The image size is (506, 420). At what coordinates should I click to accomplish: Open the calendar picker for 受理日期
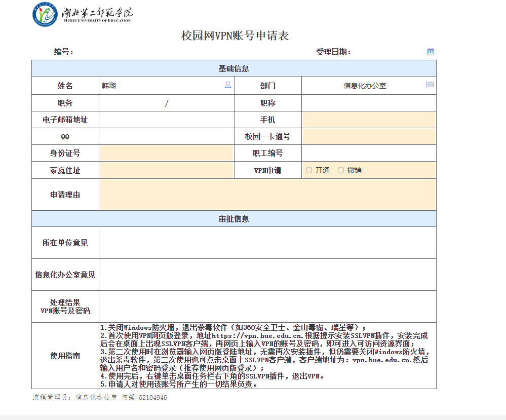coord(431,52)
